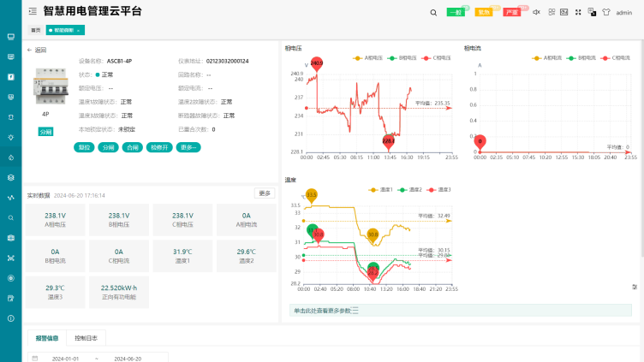Image resolution: width=644 pixels, height=362 pixels.
Task: Click the 返回 link
Action: click(x=40, y=50)
